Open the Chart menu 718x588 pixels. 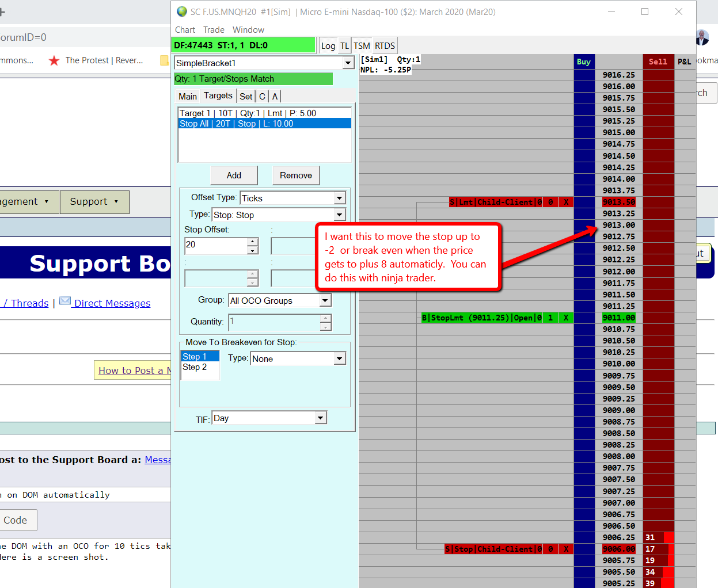coord(185,30)
